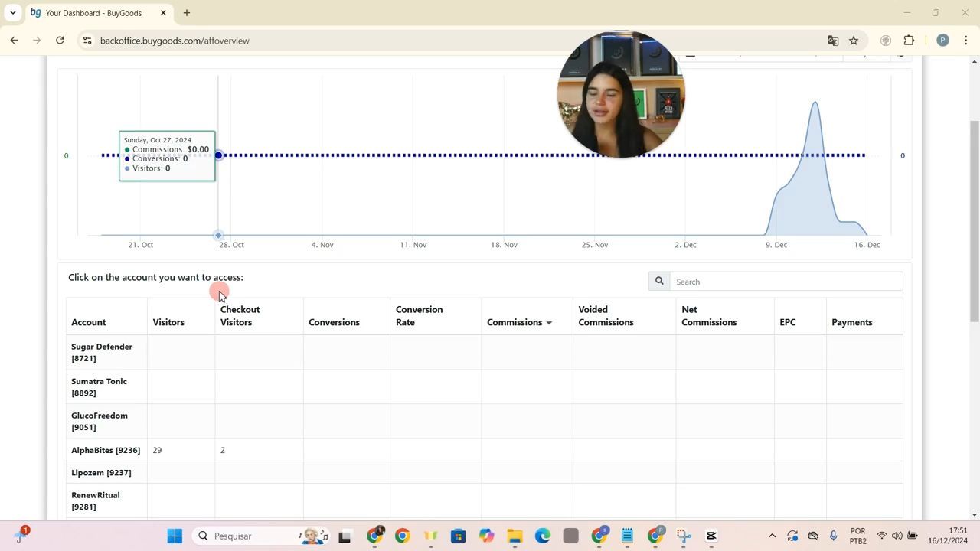
Task: Open CapCut from the taskbar
Action: pos(711,536)
